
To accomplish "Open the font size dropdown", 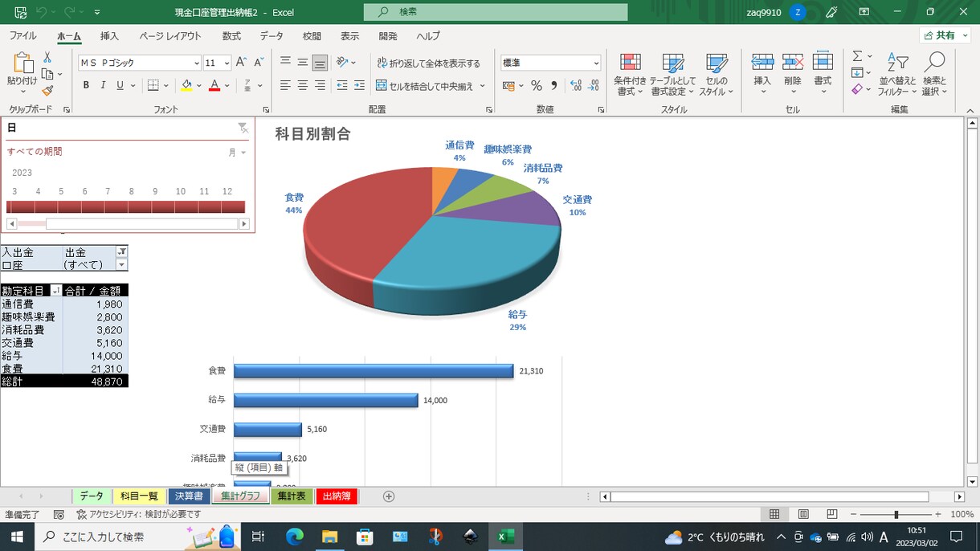I will coord(227,63).
